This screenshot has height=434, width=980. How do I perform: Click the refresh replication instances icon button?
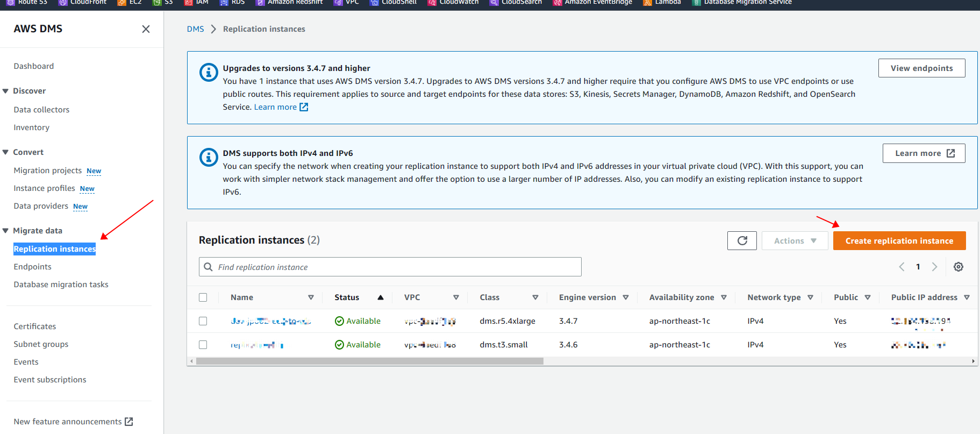[x=742, y=241]
